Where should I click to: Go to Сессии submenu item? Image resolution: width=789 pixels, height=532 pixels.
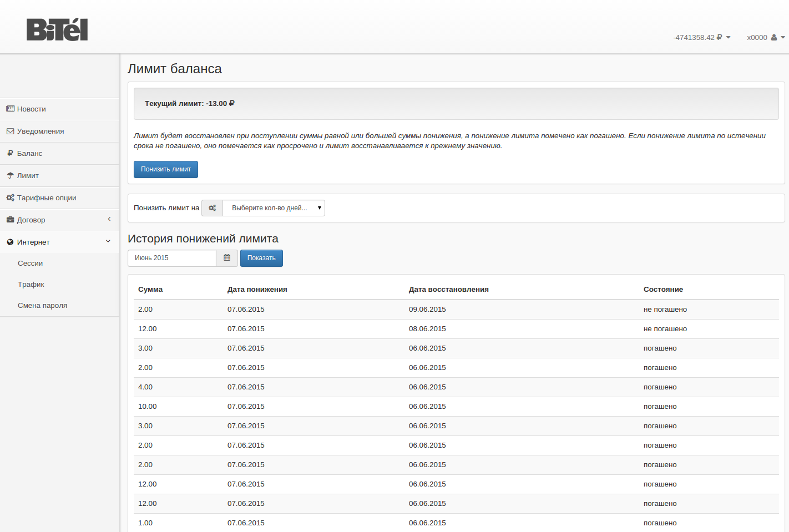coord(31,264)
